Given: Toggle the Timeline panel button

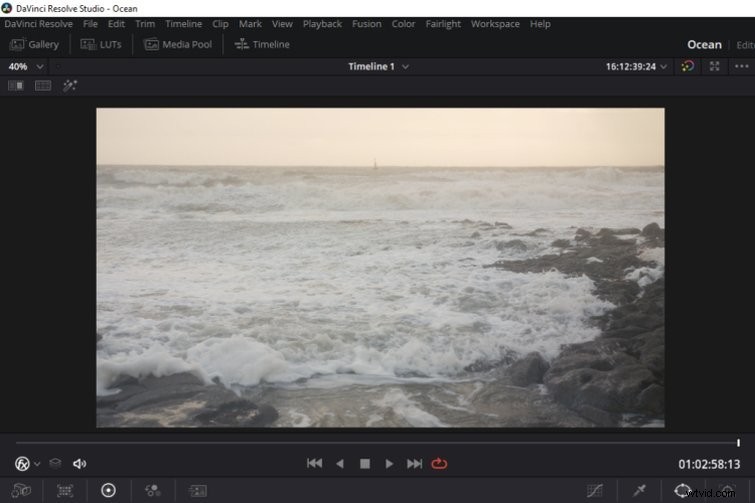Looking at the screenshot, I should pos(262,44).
